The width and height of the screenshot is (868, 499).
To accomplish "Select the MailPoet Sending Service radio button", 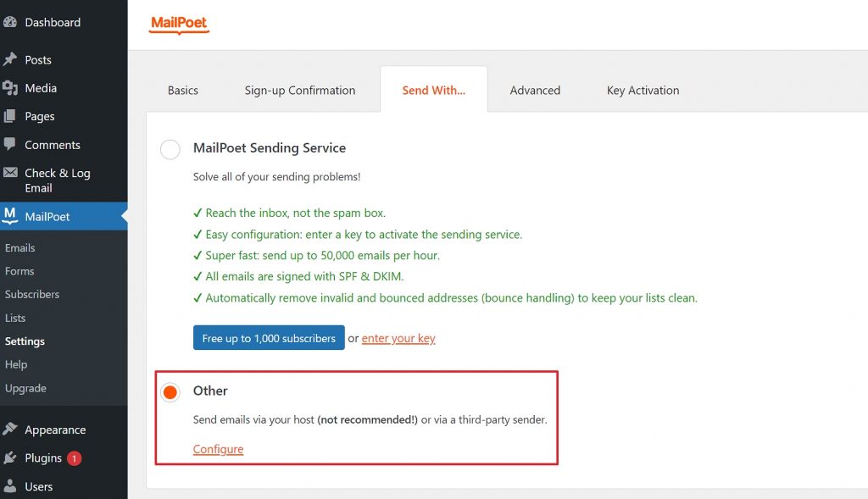I will (170, 149).
